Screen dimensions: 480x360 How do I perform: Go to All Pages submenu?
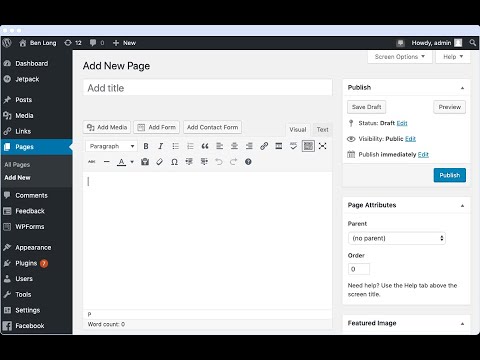(x=17, y=164)
